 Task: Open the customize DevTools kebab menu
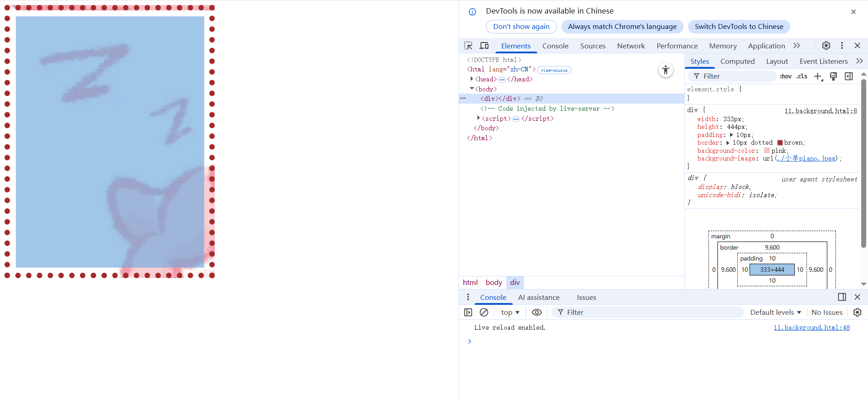pyautogui.click(x=842, y=46)
